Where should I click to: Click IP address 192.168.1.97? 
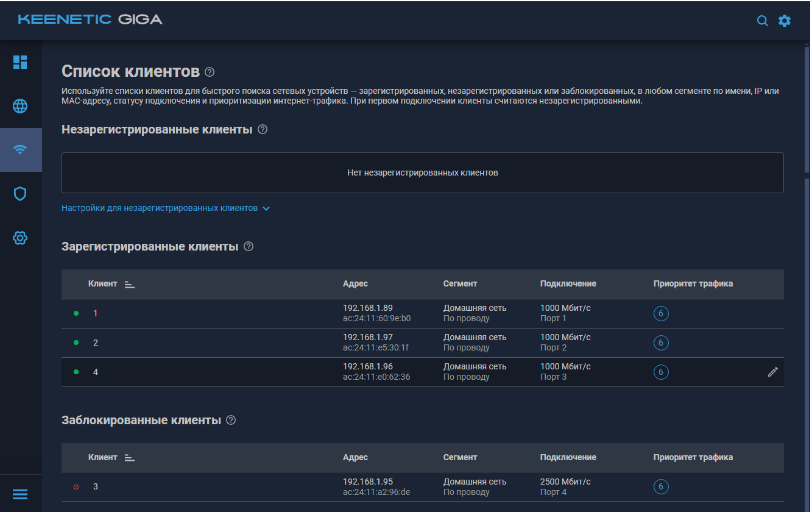coord(368,337)
